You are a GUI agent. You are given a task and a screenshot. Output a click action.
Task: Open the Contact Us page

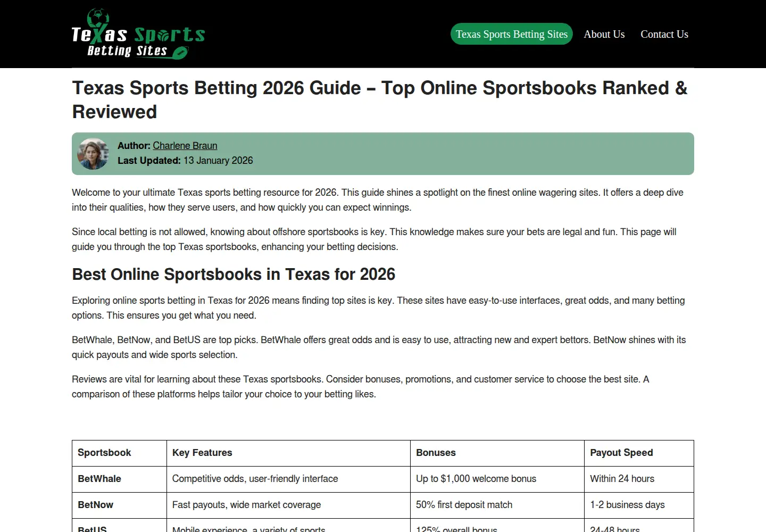point(664,34)
